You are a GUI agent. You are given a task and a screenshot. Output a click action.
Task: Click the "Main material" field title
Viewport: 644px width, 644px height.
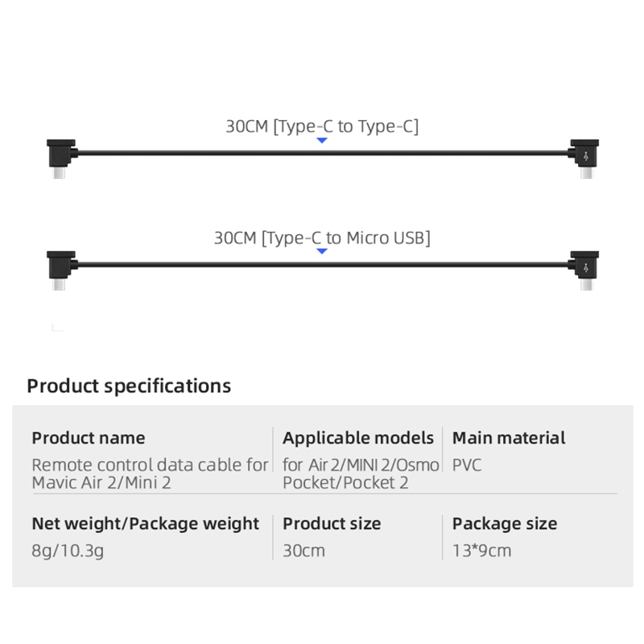pyautogui.click(x=509, y=438)
